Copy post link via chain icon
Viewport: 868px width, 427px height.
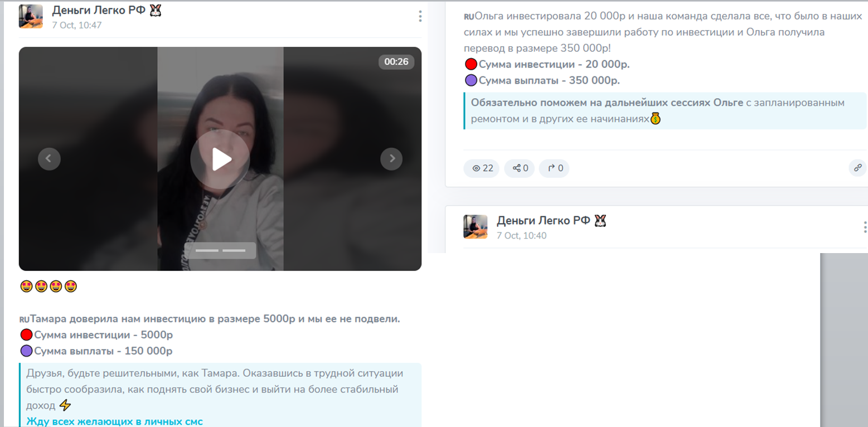[857, 168]
